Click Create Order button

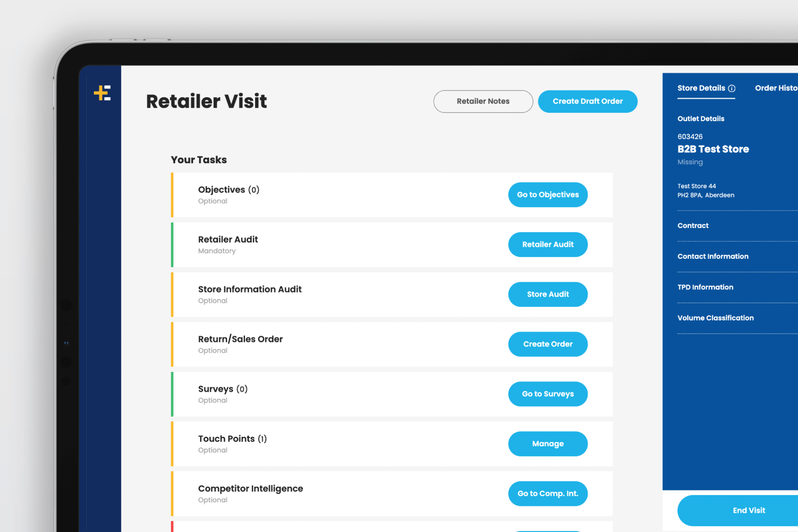click(x=548, y=344)
